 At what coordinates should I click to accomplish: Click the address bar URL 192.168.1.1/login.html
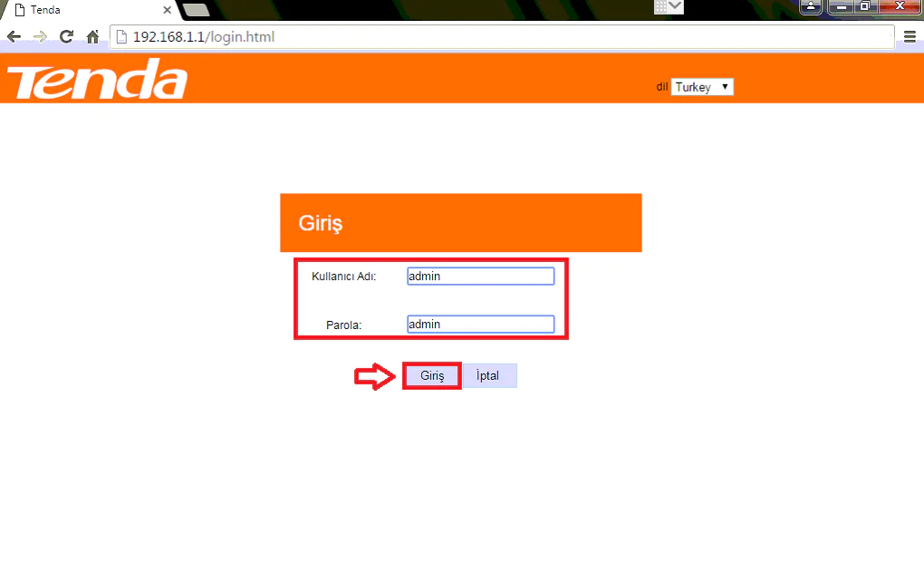pyautogui.click(x=203, y=37)
